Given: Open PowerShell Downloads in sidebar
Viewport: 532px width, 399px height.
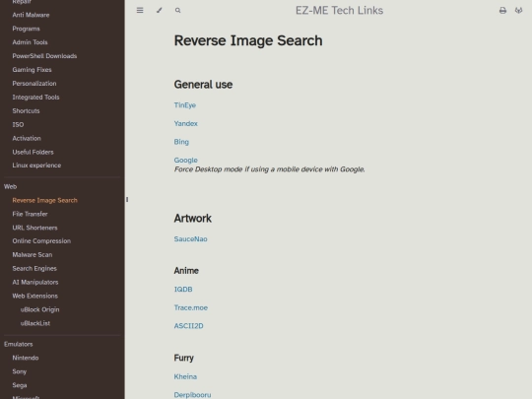Looking at the screenshot, I should [44, 56].
